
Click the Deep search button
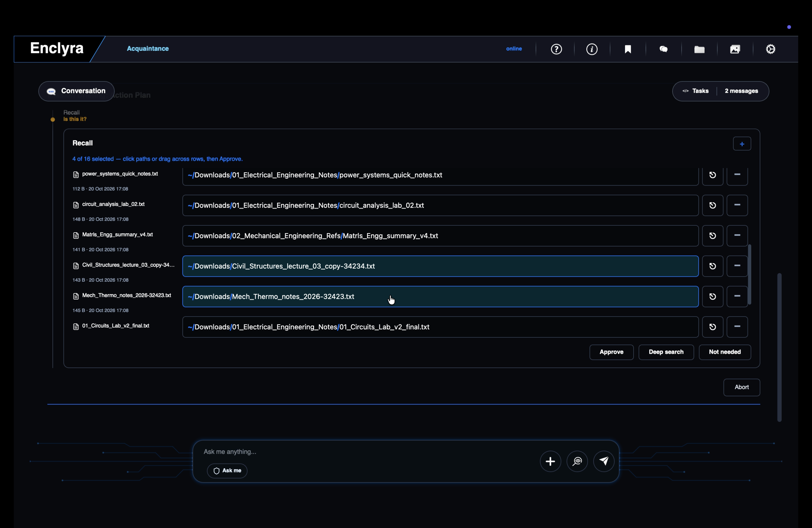coord(666,352)
